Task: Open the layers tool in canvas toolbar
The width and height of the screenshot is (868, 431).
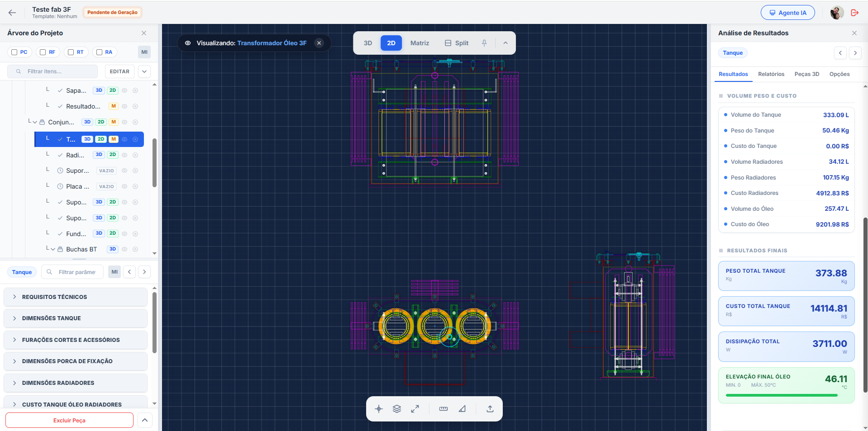Action: pyautogui.click(x=397, y=409)
